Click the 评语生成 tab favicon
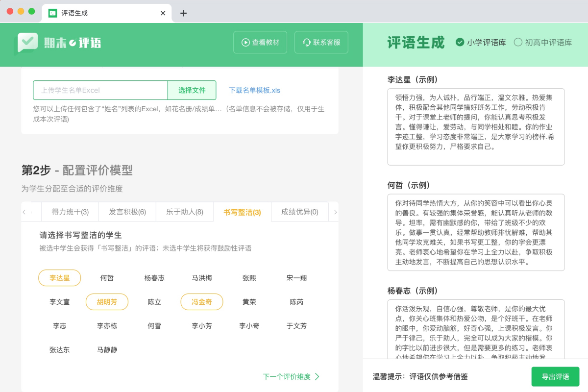The height and width of the screenshot is (392, 588). pos(52,13)
